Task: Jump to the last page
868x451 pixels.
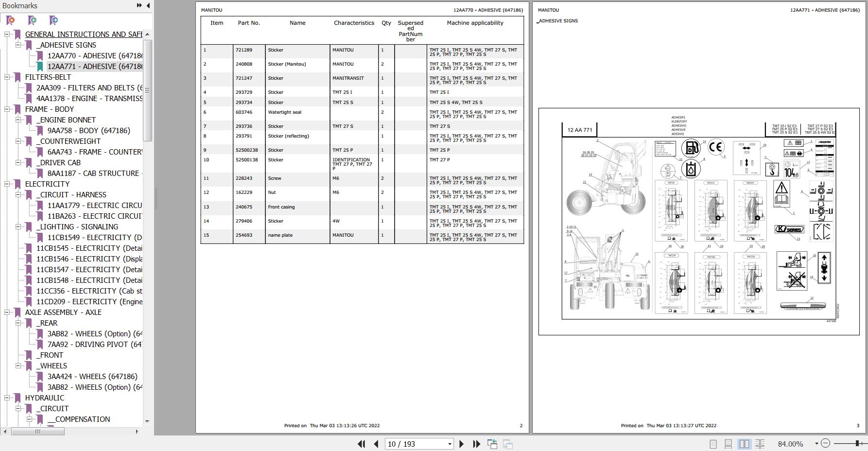Action: tap(475, 444)
